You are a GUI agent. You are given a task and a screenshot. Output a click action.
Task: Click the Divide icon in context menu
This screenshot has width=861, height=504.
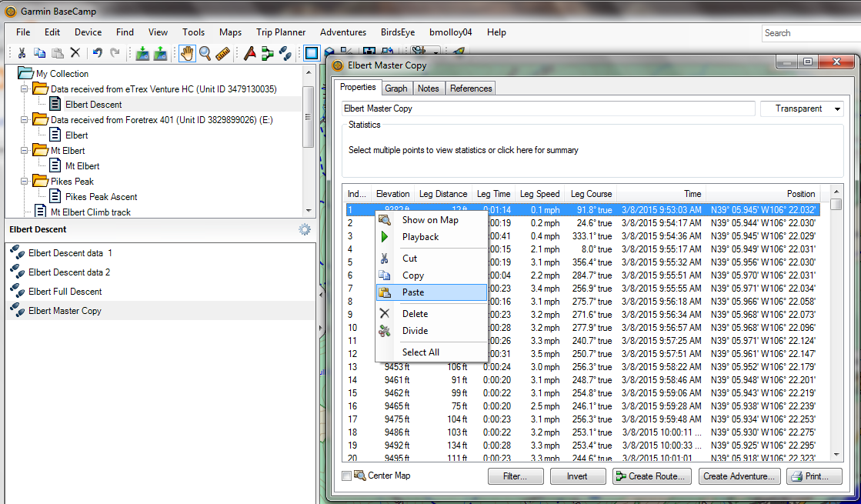[x=385, y=331]
